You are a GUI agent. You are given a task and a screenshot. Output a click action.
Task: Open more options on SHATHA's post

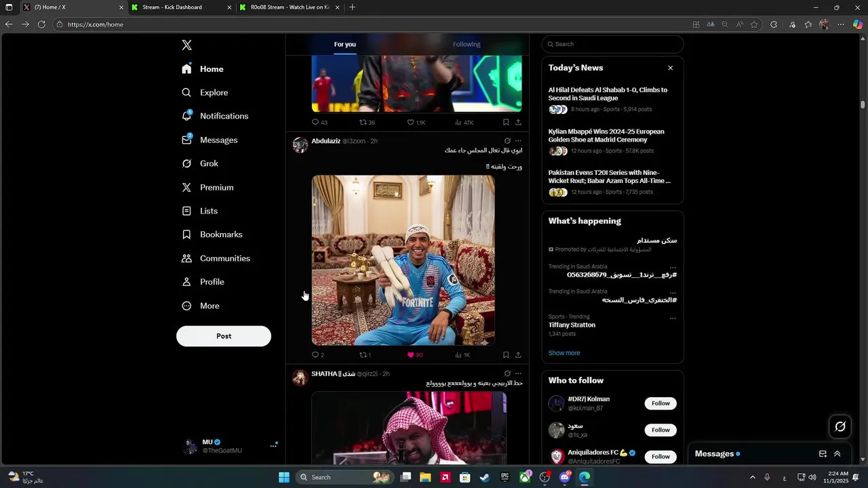[518, 373]
